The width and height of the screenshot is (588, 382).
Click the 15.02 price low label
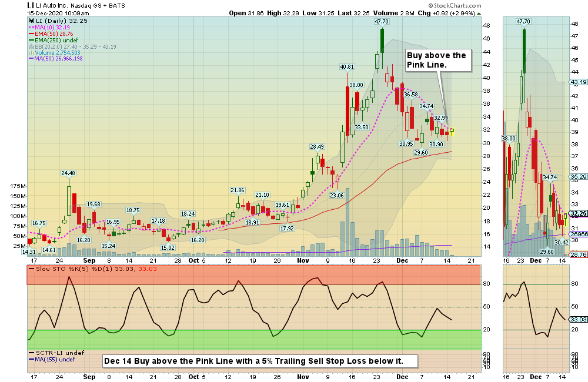click(x=168, y=247)
